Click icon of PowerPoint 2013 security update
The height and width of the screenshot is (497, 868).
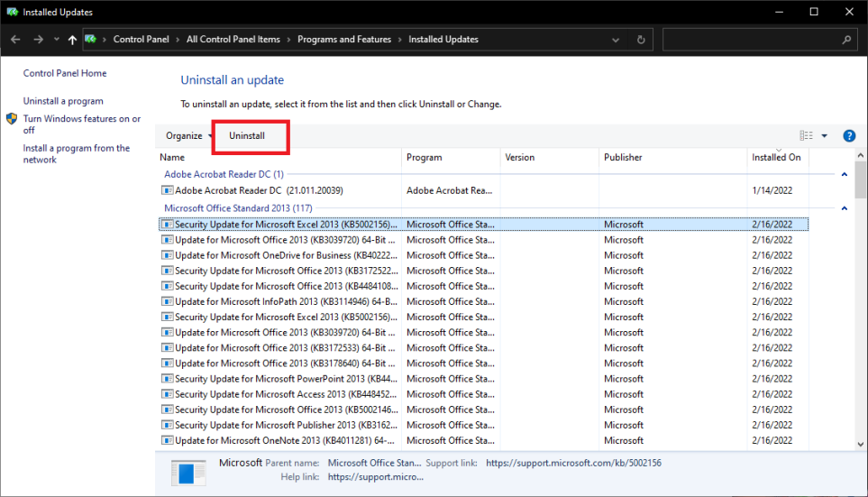[x=167, y=379]
